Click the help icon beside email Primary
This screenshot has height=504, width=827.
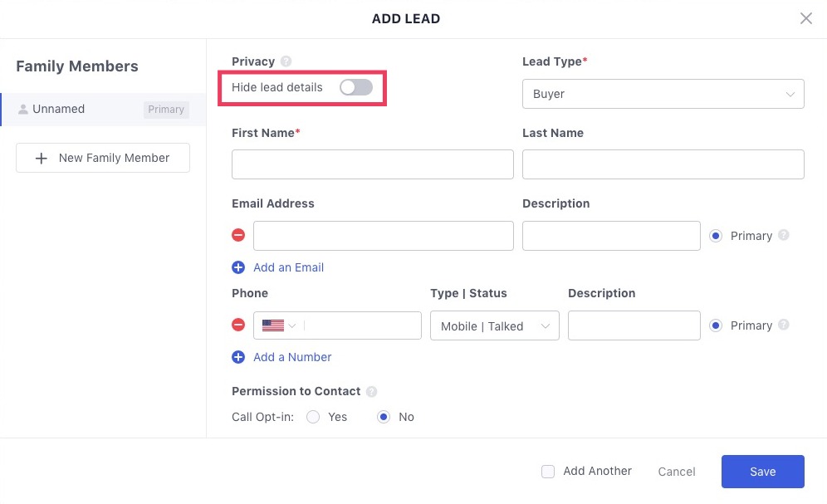[x=784, y=235]
